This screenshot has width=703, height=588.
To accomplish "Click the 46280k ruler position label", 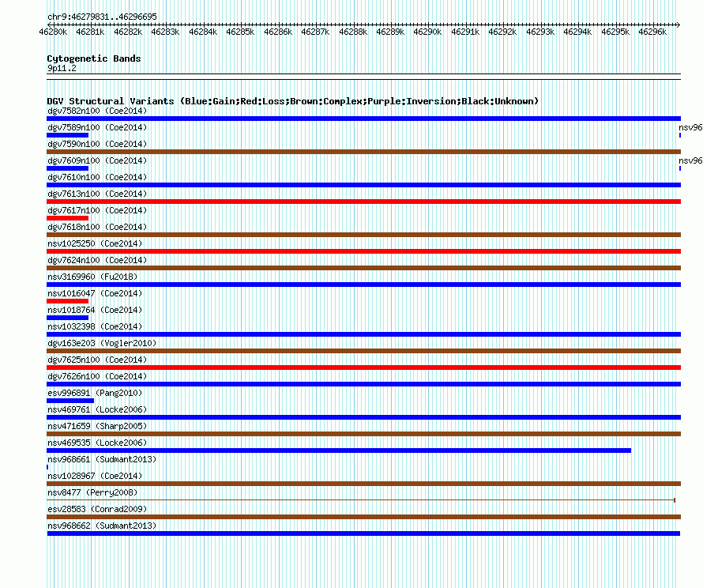I will (54, 32).
